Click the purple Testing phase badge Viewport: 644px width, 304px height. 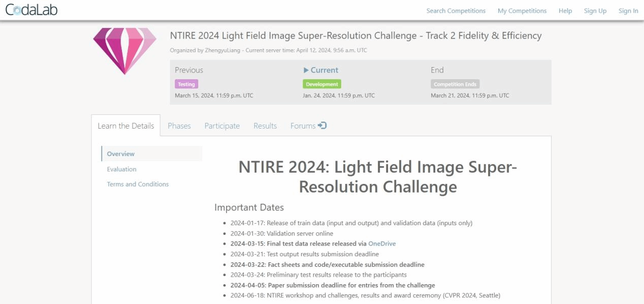[186, 84]
